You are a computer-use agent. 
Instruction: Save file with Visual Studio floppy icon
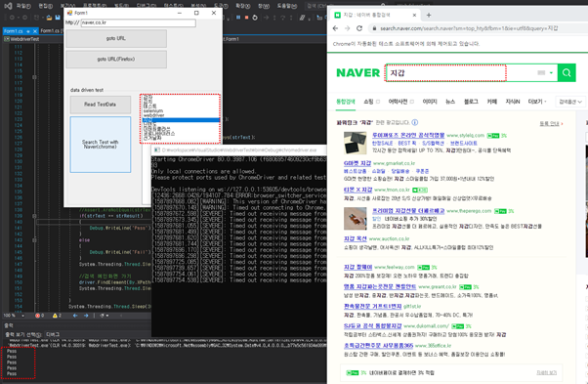pyautogui.click(x=58, y=18)
